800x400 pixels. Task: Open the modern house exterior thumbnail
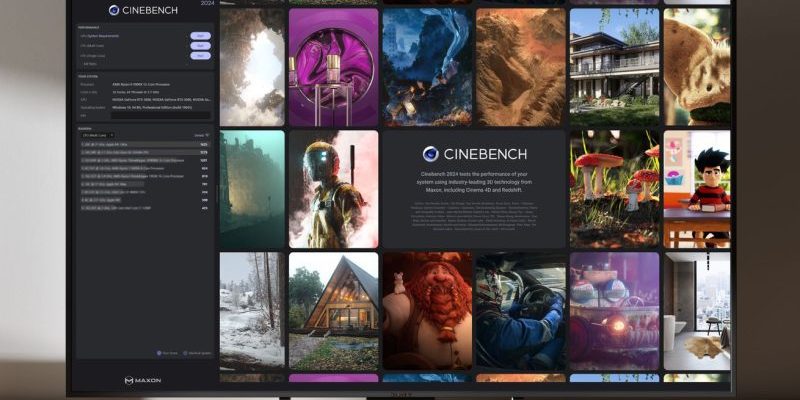pyautogui.click(x=614, y=67)
